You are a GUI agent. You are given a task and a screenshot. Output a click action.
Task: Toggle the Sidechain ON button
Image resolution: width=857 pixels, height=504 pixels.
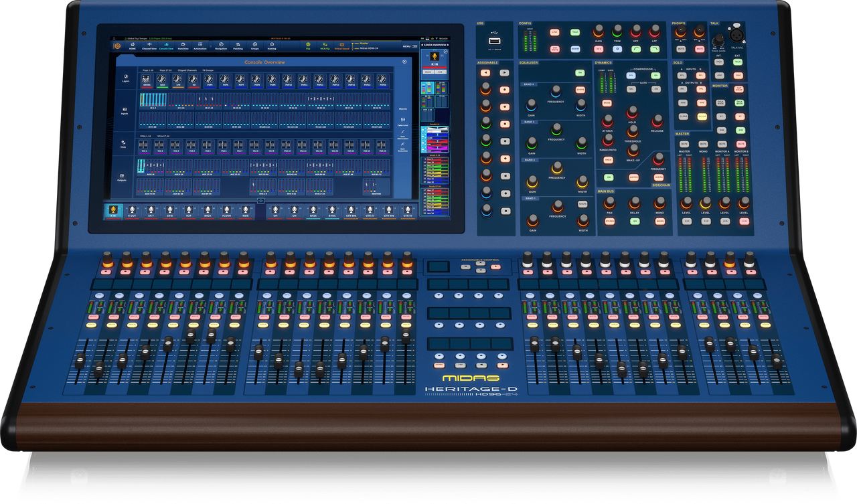(x=609, y=177)
